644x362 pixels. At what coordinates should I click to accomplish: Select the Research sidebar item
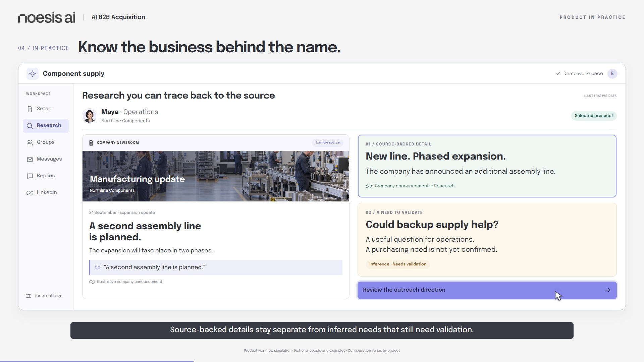(46, 126)
